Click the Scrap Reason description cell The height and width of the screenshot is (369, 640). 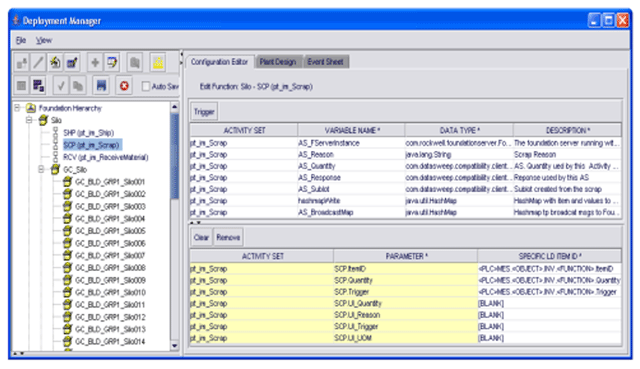[x=567, y=154]
